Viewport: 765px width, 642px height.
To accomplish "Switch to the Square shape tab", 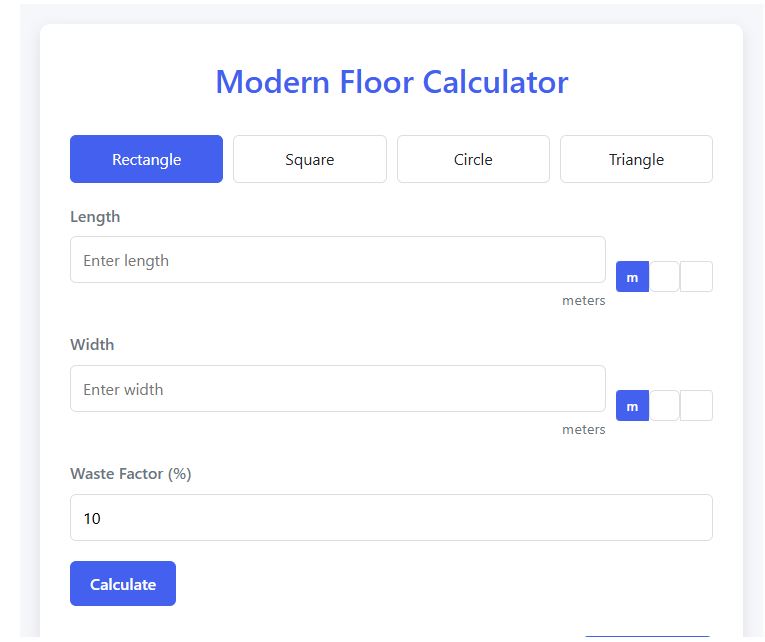I will 310,159.
